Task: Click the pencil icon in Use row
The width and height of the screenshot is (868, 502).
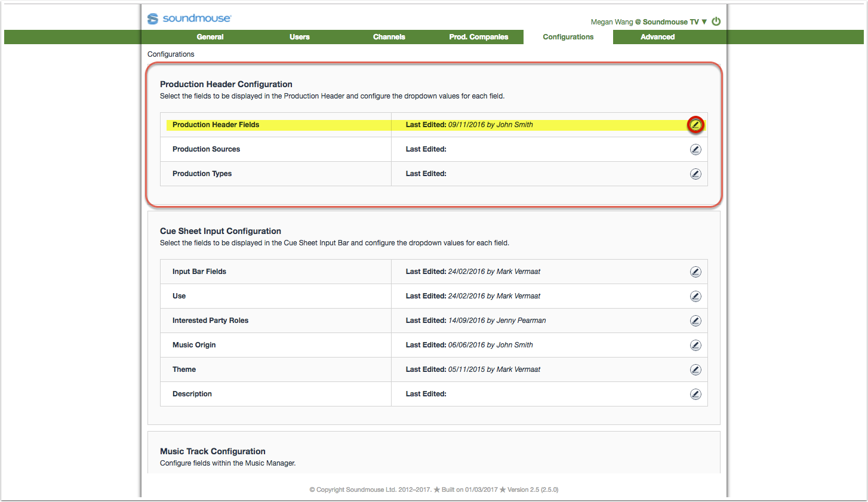Action: click(x=695, y=296)
